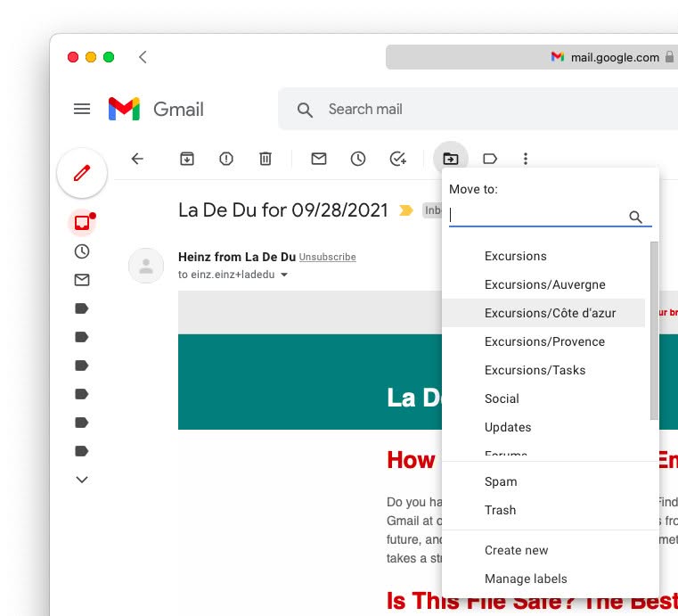Open the main menu hamburger icon
This screenshot has width=678, height=616.
point(82,109)
